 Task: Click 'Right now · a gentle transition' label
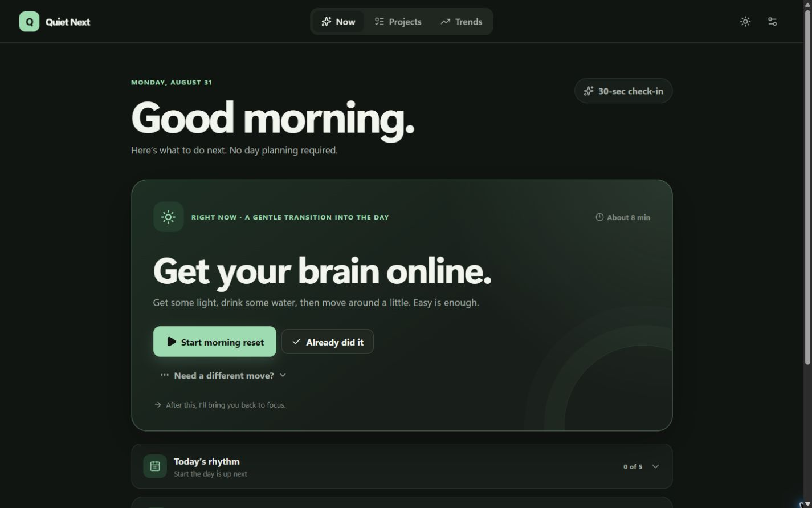[290, 217]
